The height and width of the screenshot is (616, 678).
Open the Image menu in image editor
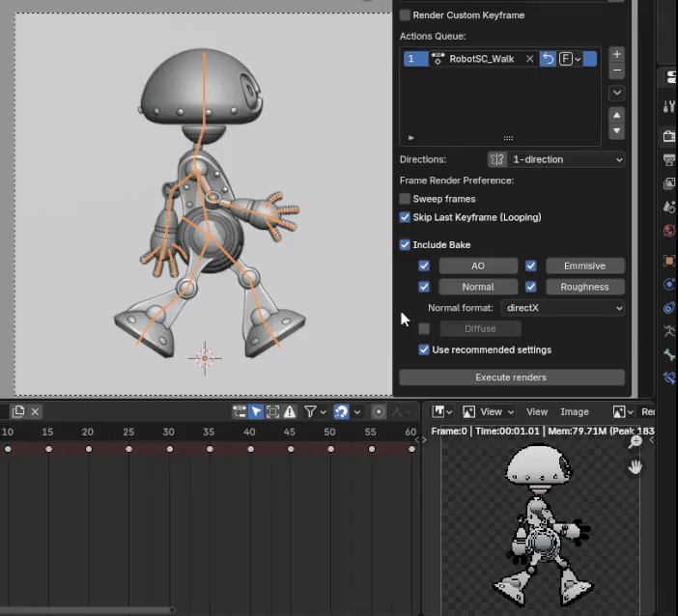[x=575, y=411]
